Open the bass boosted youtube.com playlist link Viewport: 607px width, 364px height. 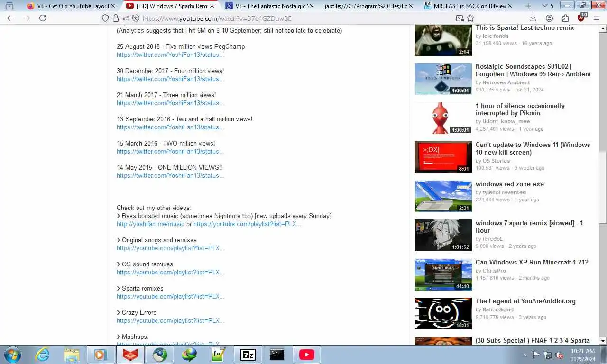click(x=247, y=224)
